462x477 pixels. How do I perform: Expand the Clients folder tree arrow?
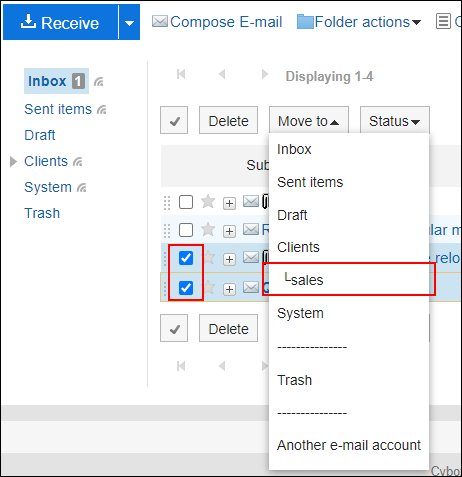tap(13, 161)
